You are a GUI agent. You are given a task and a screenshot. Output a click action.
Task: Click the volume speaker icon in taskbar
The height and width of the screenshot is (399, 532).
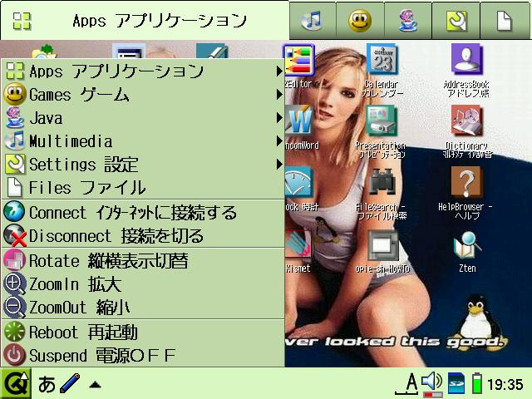click(x=431, y=383)
